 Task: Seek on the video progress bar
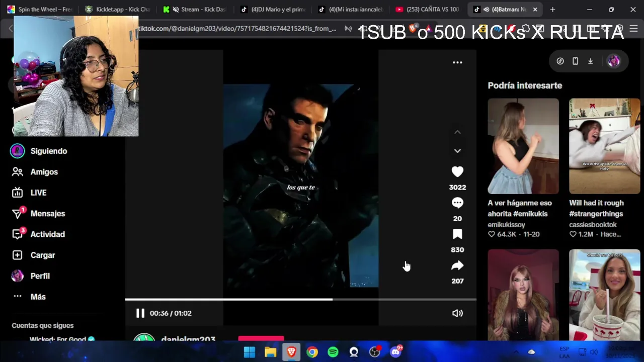[300, 300]
